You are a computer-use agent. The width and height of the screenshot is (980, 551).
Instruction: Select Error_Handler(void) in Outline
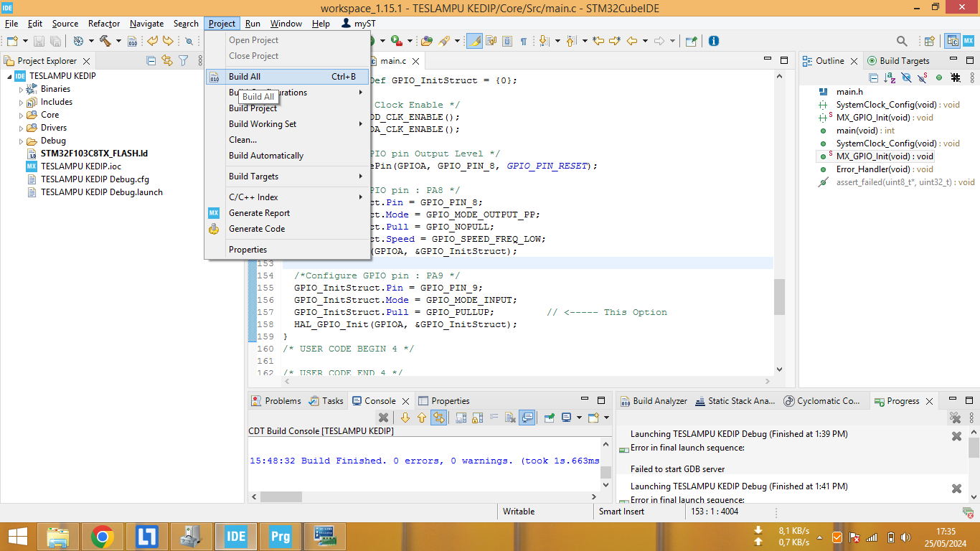[x=875, y=169]
